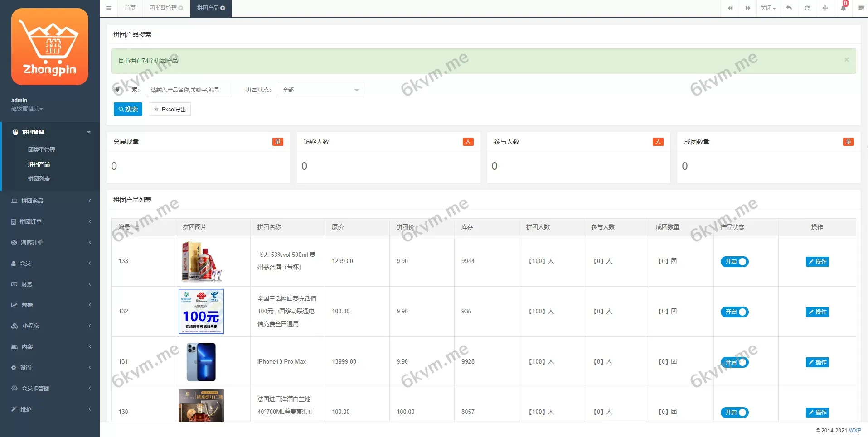Image resolution: width=868 pixels, height=437 pixels.
Task: Click the product name search field
Action: tap(189, 90)
